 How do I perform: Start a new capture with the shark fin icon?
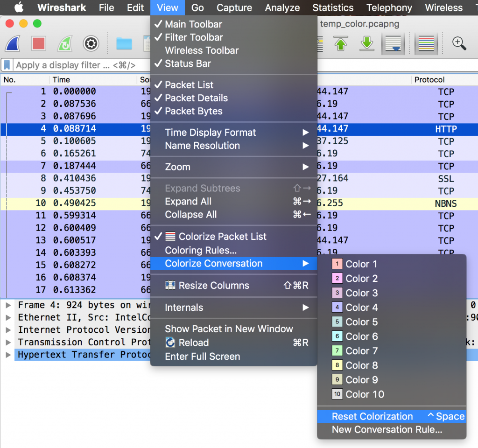tap(12, 43)
